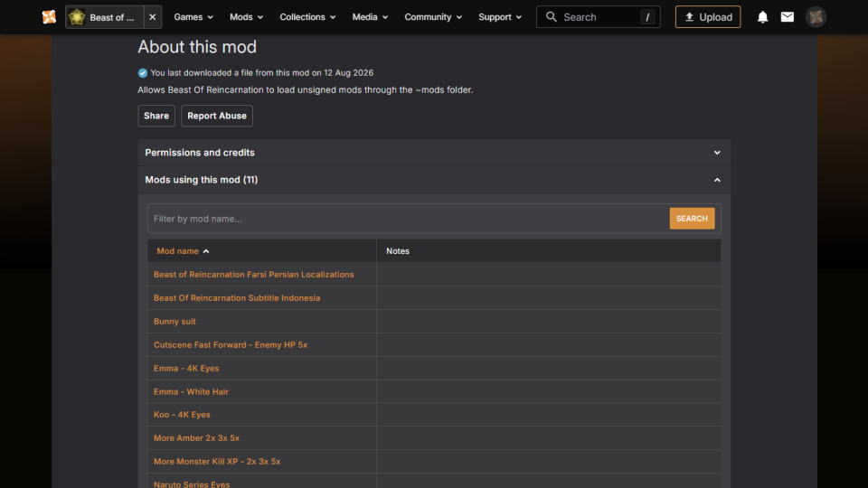Open the Naruto Series Eyes mod
868x488 pixels.
(192, 484)
